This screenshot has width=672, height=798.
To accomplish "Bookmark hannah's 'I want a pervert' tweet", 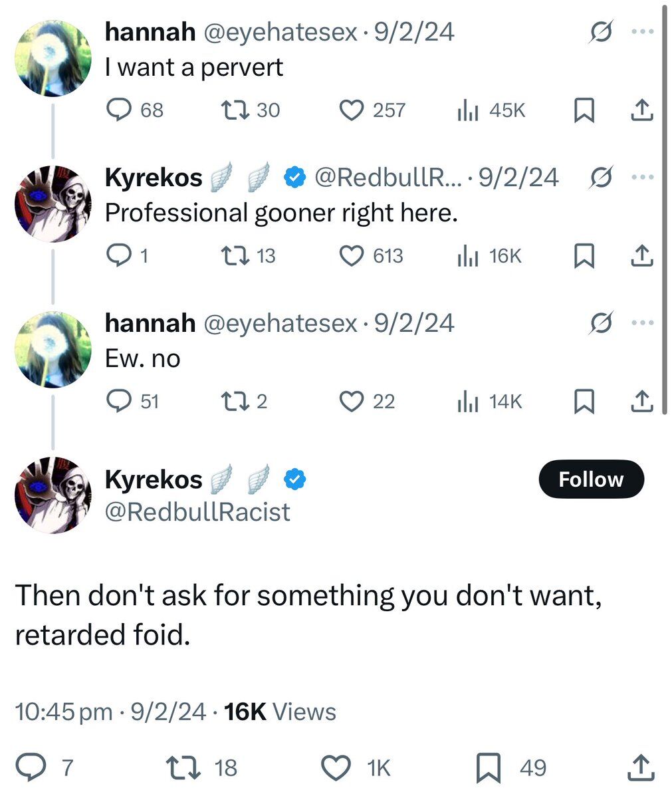I will [x=583, y=110].
